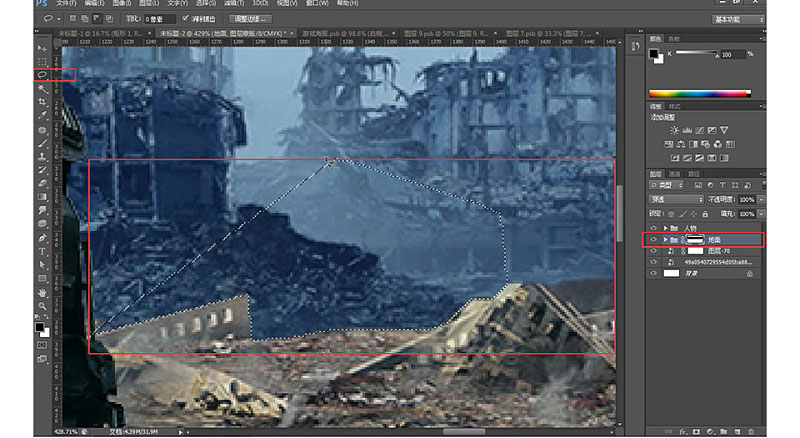The image size is (800, 438).
Task: Add Curves adjustment icon
Action: click(699, 130)
